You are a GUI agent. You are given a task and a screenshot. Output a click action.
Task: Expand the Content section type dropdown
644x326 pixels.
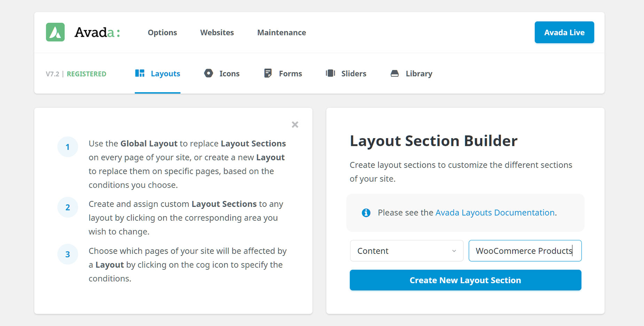click(x=407, y=251)
